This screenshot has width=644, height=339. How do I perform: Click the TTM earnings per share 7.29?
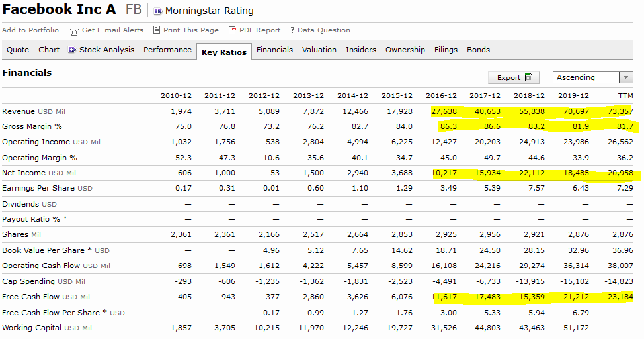pyautogui.click(x=625, y=189)
